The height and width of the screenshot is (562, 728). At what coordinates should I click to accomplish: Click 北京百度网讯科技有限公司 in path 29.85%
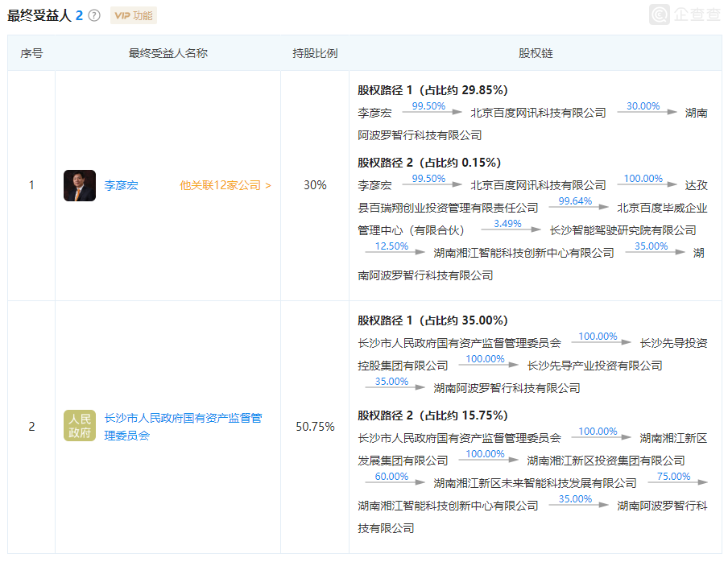[x=538, y=114]
